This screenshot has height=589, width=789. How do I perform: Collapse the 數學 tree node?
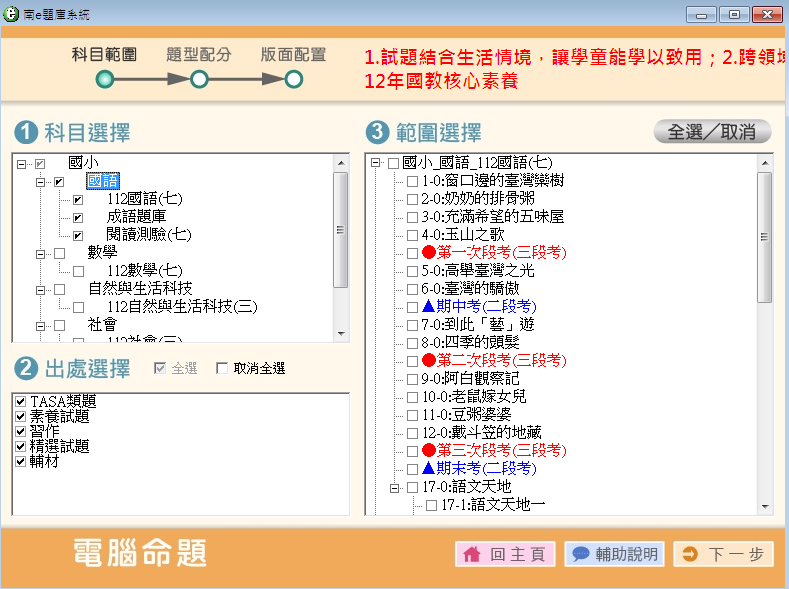click(41, 254)
